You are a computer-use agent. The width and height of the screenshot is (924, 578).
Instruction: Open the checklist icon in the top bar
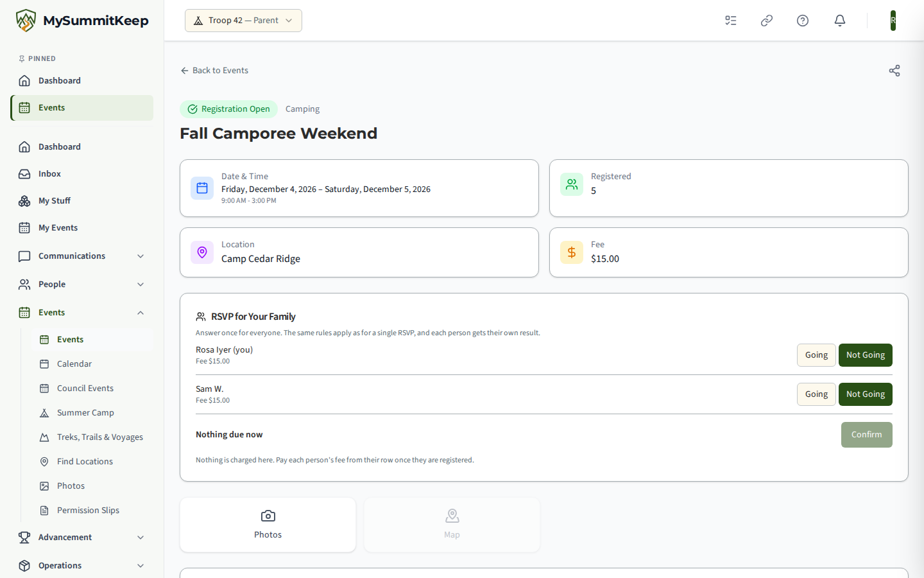click(731, 21)
